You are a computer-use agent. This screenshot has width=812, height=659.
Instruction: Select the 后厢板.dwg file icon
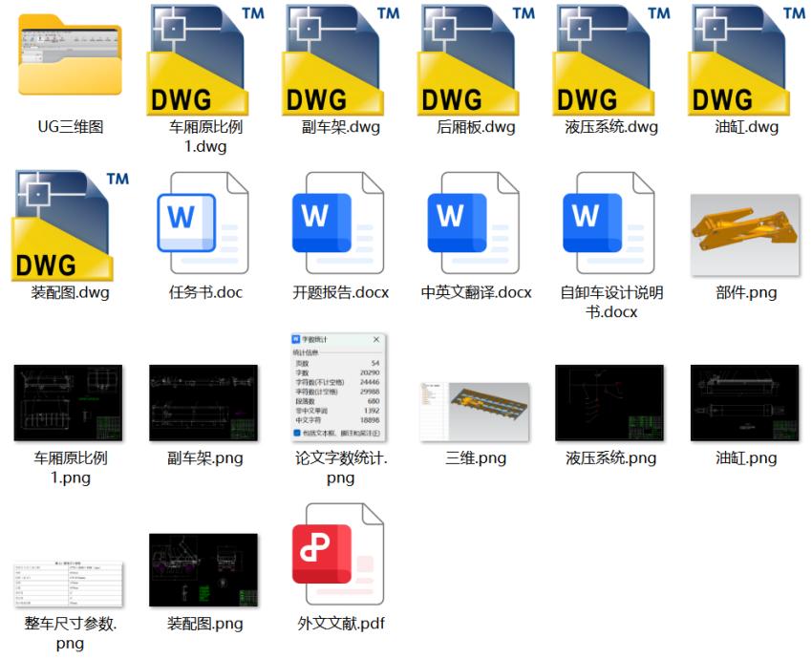[476, 59]
